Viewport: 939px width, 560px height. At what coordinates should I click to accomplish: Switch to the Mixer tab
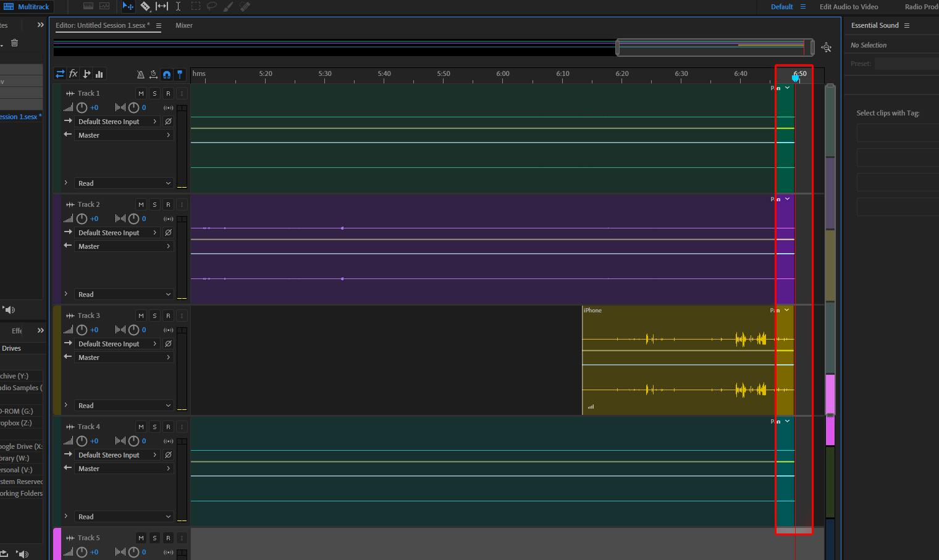pyautogui.click(x=184, y=25)
